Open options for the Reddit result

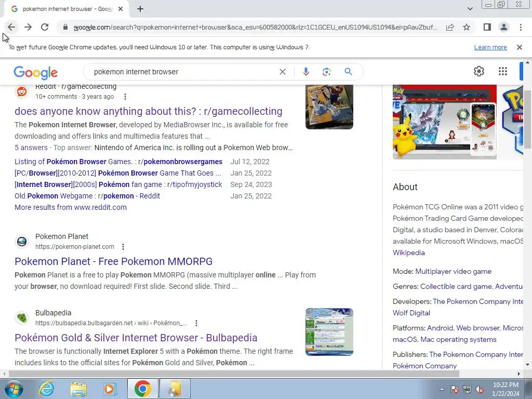click(125, 97)
